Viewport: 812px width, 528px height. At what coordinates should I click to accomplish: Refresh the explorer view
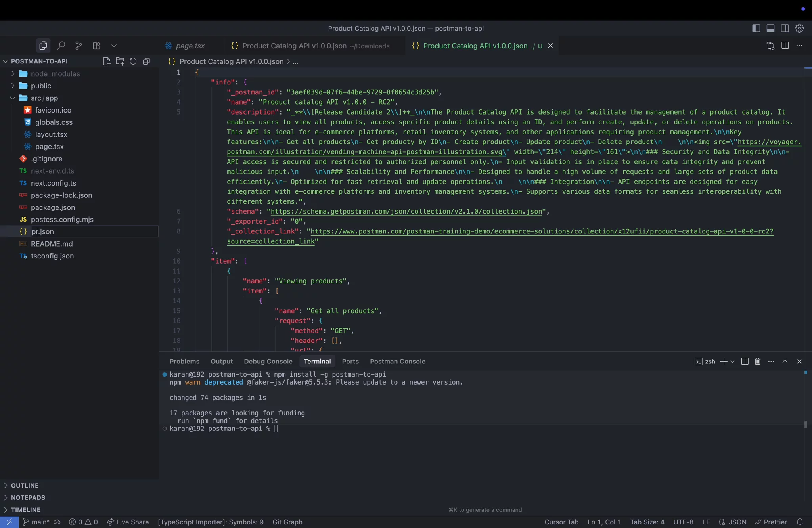(x=133, y=61)
